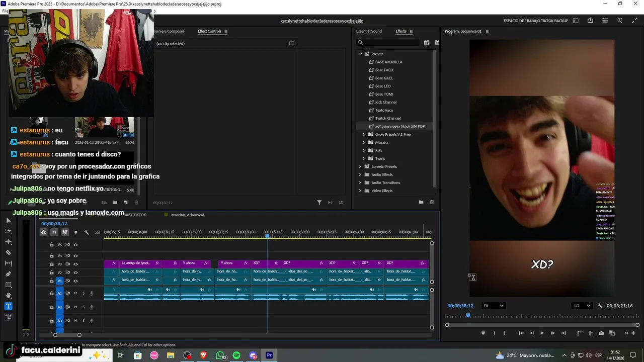Screen dimensions: 644x362
Task: Click the Export Frame camera icon
Action: tap(601, 333)
